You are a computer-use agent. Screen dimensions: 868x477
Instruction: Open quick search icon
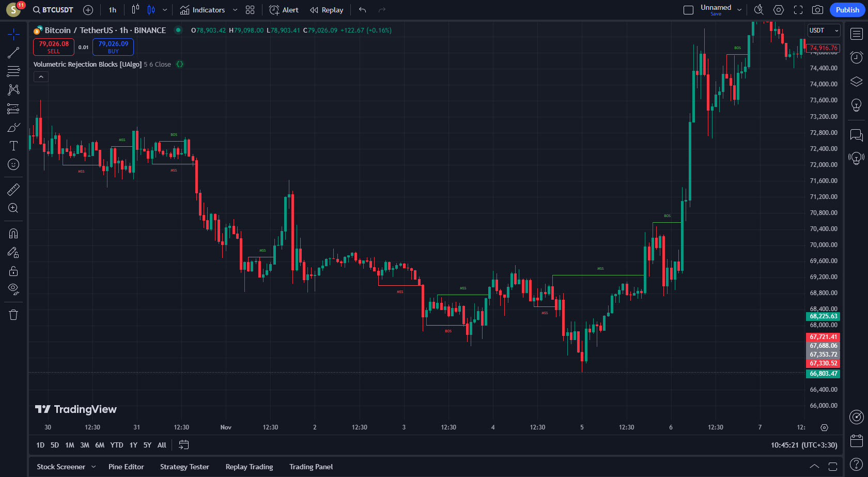[759, 10]
